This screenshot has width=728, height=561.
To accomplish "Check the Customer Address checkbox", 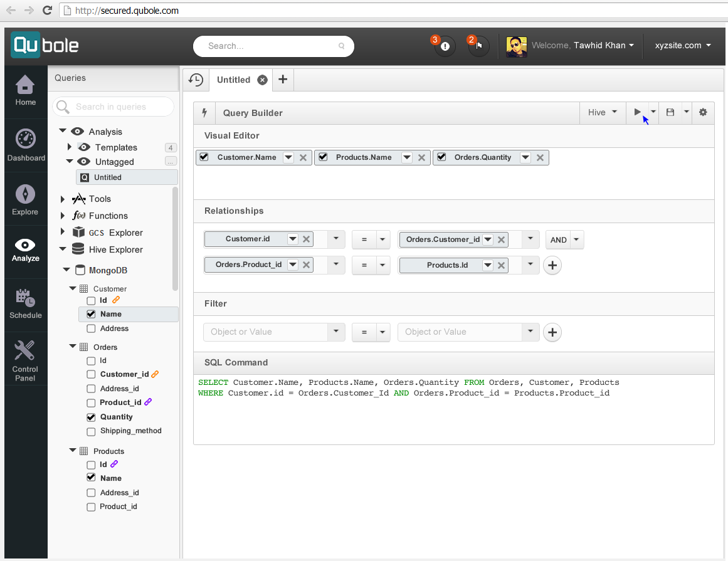I will [91, 329].
